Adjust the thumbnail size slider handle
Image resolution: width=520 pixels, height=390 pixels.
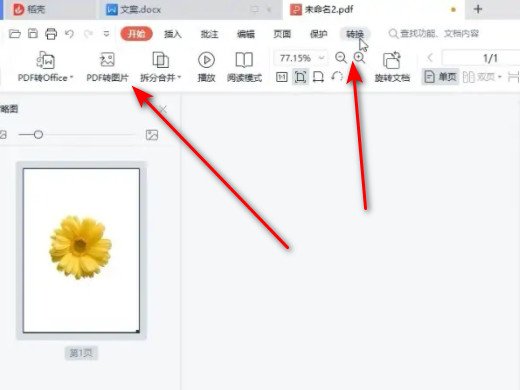coord(38,135)
